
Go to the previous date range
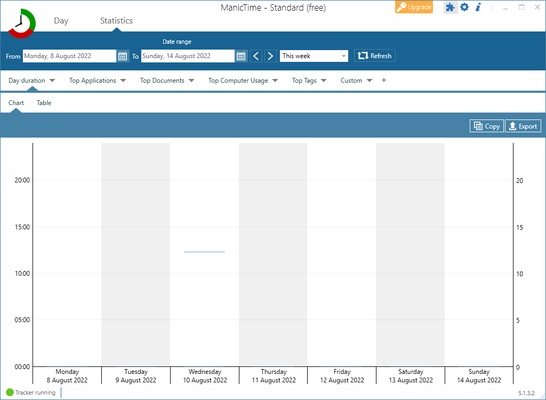[256, 56]
